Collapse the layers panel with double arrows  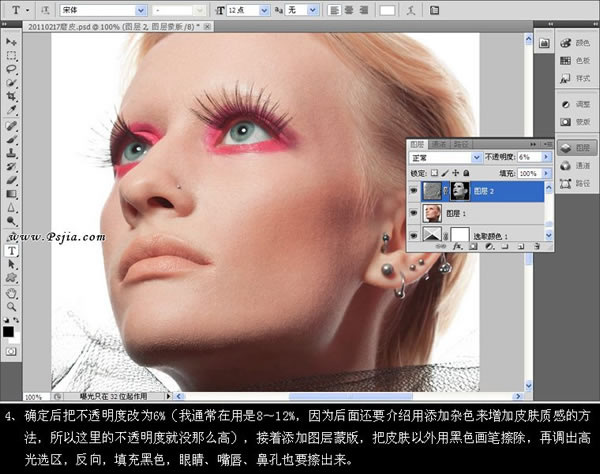(x=533, y=144)
